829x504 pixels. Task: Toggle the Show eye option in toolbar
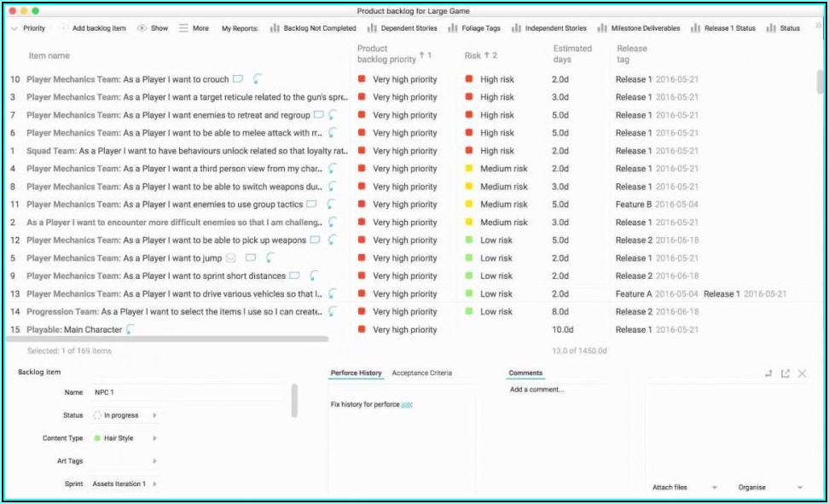153,28
